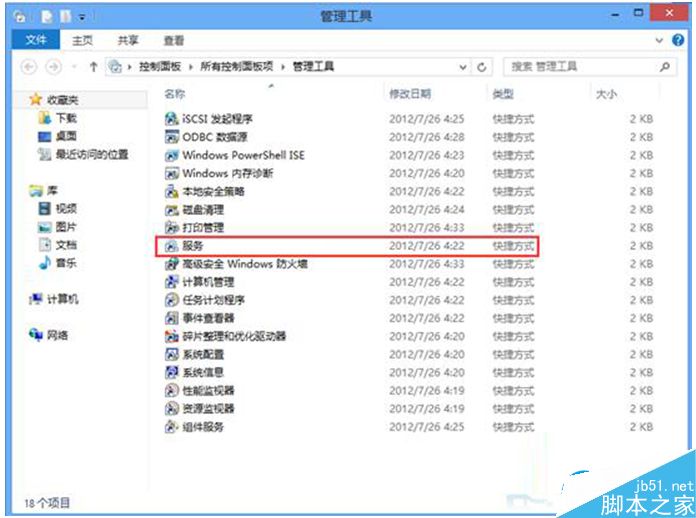The width and height of the screenshot is (696, 518).
Task: Sort by the 类型 column header
Action: pos(503,94)
